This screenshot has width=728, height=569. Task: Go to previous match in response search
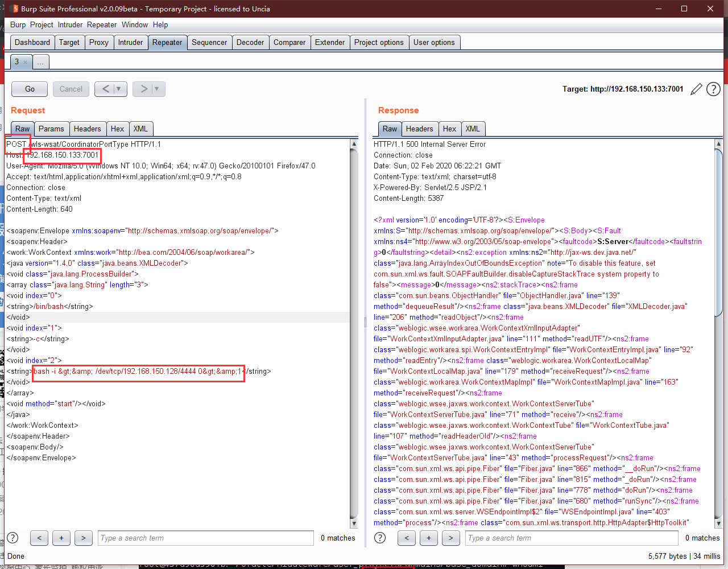pos(406,538)
